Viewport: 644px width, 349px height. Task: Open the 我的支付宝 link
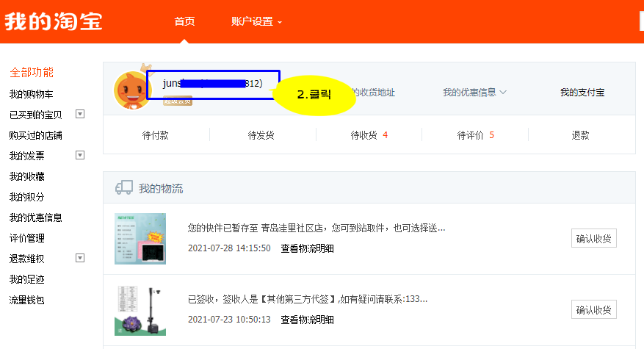582,93
